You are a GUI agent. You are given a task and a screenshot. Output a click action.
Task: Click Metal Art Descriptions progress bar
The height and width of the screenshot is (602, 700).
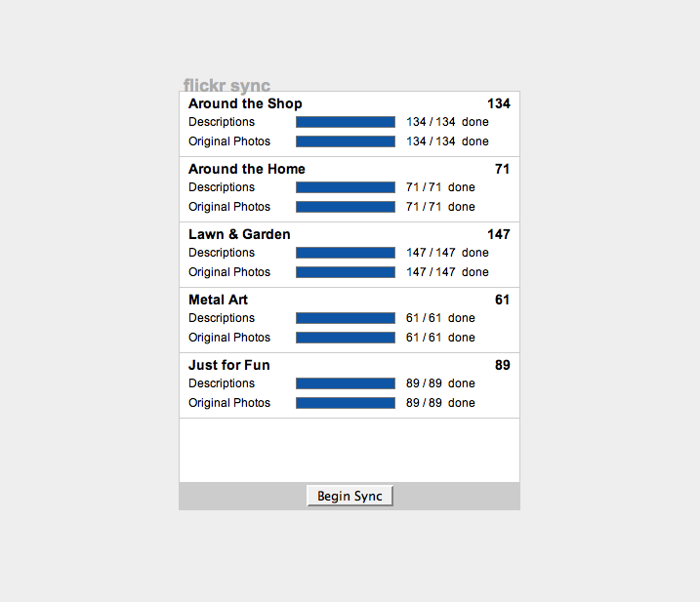coord(346,318)
